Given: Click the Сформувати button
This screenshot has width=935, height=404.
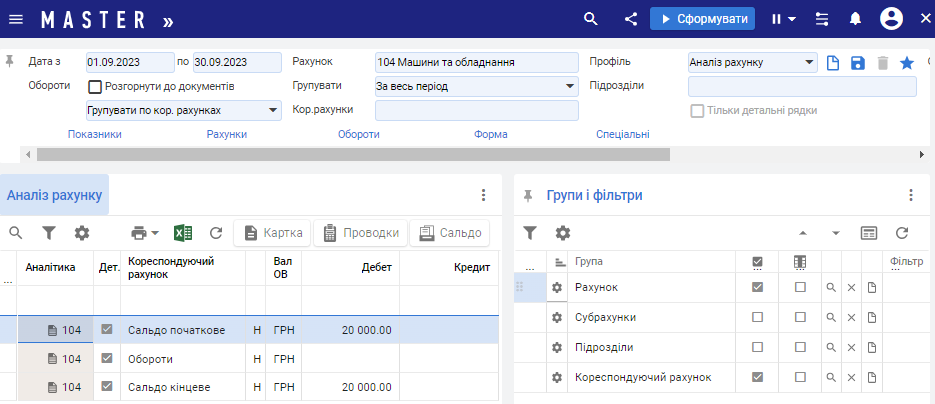Looking at the screenshot, I should coord(701,19).
